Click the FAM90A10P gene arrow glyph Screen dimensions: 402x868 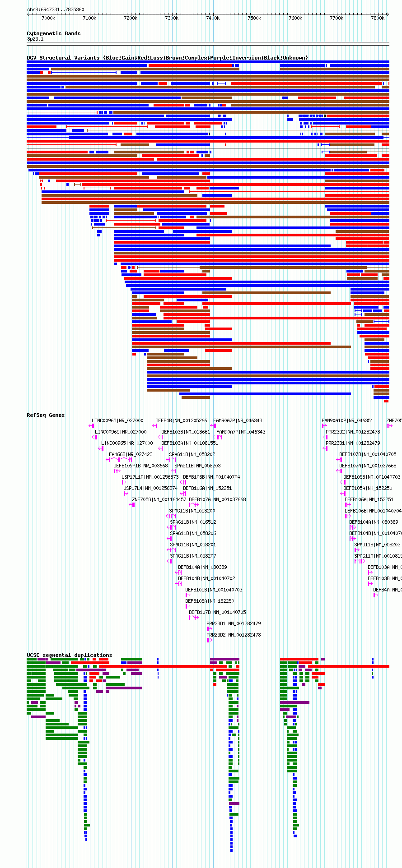tap(324, 426)
